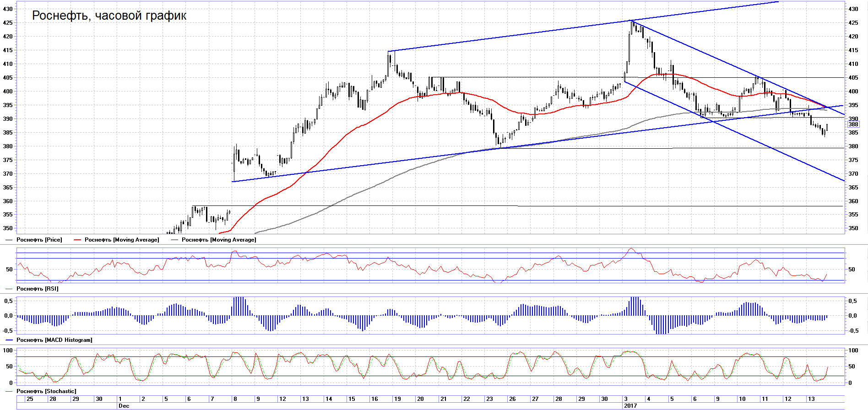Click the '370' value on the left price axis
Screen dimensions: 868x410
point(8,174)
